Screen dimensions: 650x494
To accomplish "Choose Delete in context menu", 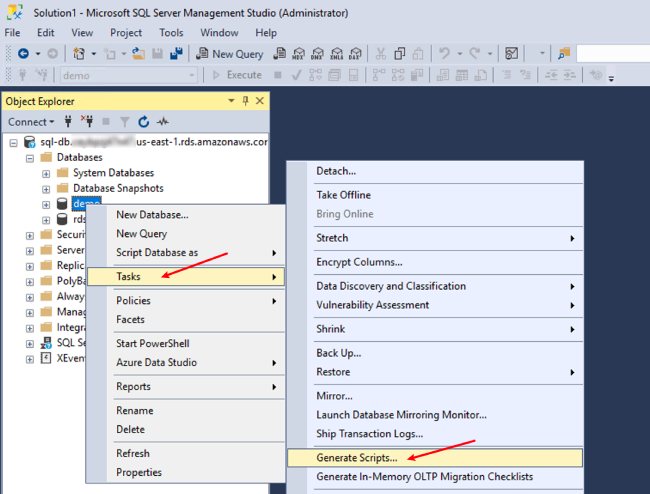I will (x=187, y=430).
